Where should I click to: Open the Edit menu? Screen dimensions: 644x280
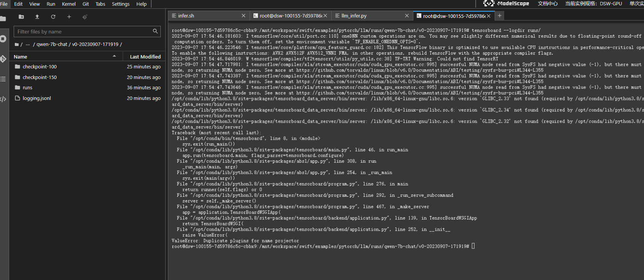click(x=18, y=4)
